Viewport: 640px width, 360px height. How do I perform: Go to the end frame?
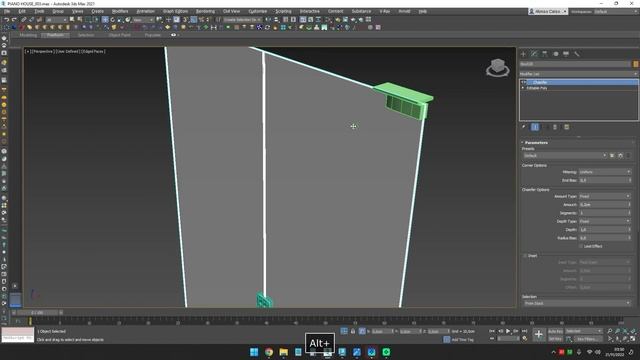click(x=524, y=331)
